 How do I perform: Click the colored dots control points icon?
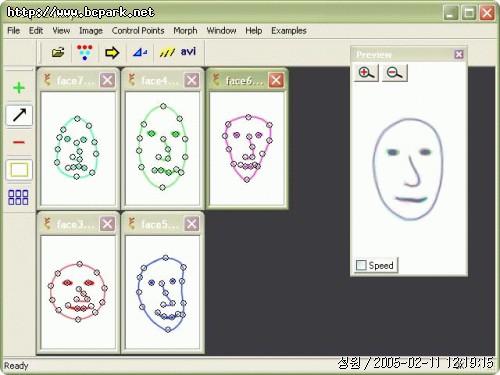coord(85,52)
